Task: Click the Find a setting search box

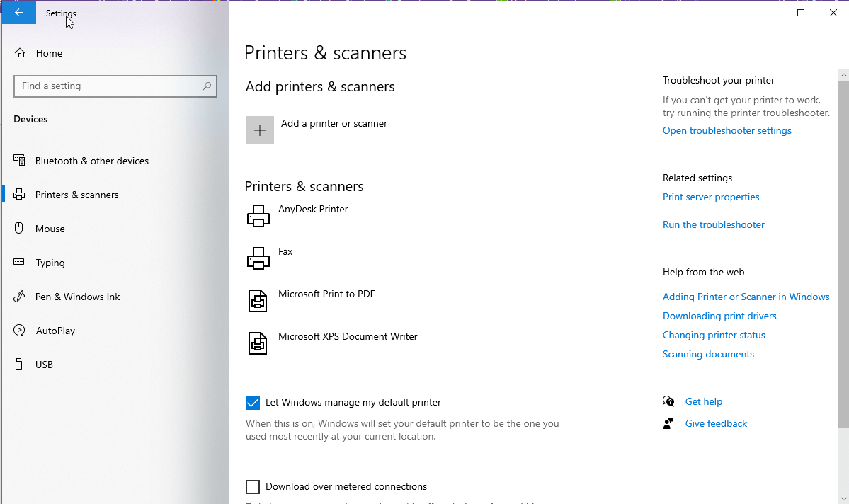Action: tap(106, 86)
